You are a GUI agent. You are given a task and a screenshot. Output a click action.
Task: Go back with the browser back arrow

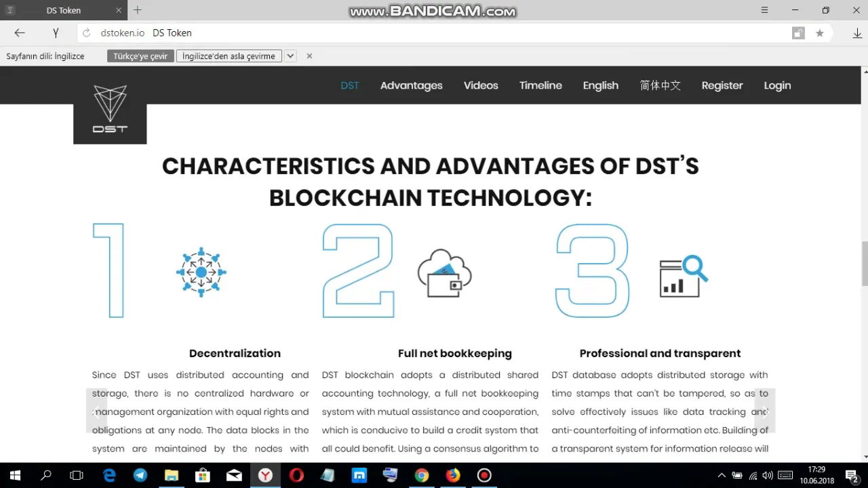click(20, 33)
